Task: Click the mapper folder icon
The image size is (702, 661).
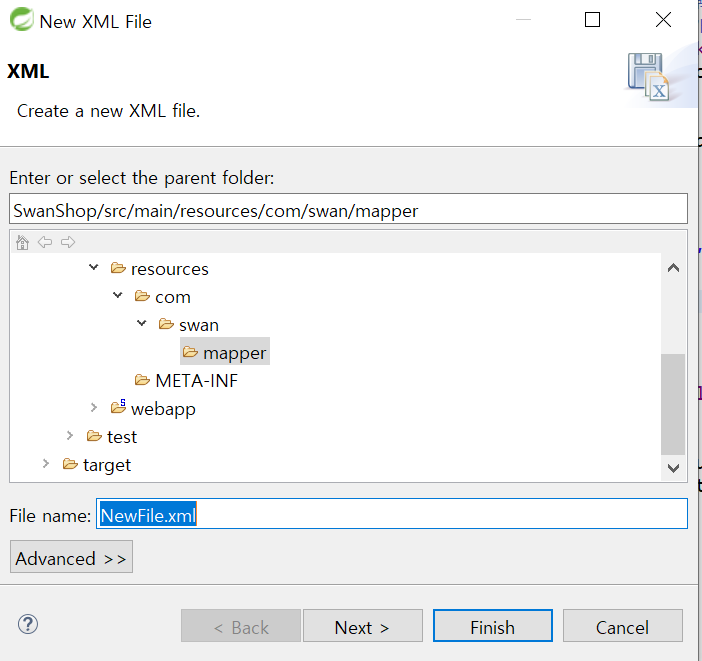Action: click(190, 352)
